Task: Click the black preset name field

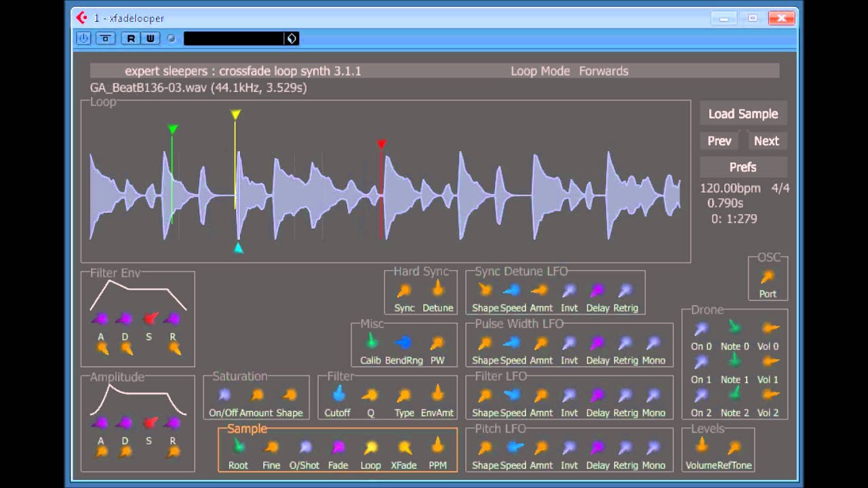Action: (234, 39)
